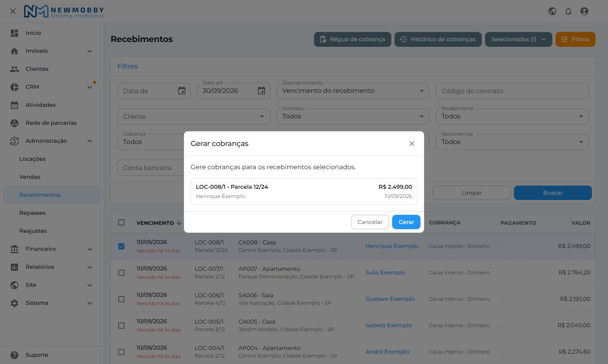The width and height of the screenshot is (608, 364).
Task: Click the Gerar button in dialog
Action: [406, 222]
